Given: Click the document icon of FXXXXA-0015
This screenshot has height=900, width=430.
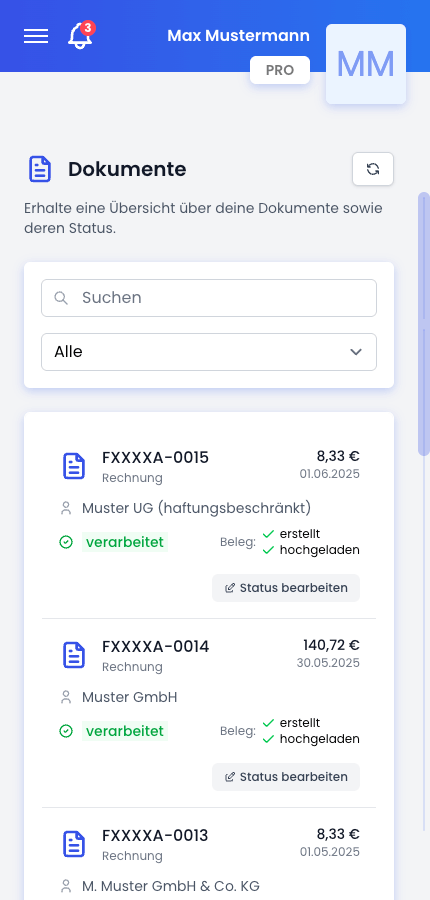Looking at the screenshot, I should tap(74, 465).
